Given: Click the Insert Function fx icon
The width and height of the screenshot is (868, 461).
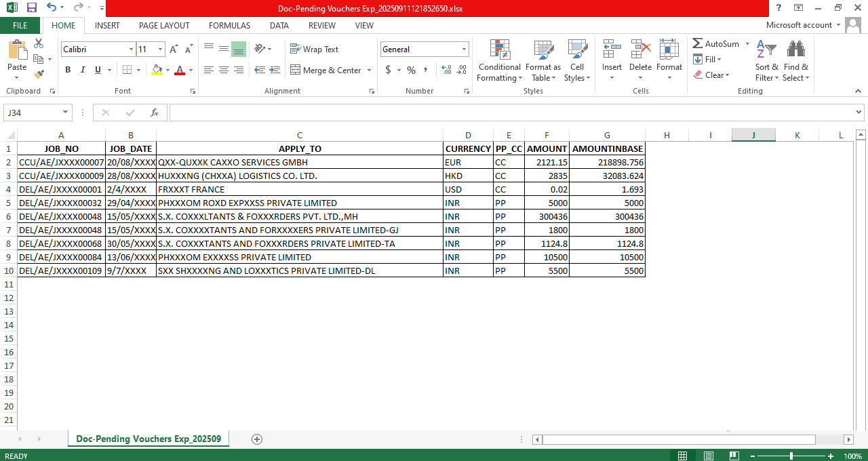Looking at the screenshot, I should (x=155, y=113).
